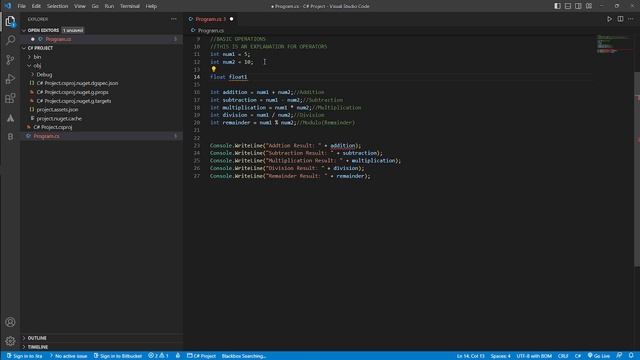
Task: Click the unsaved dot on the Program.cs tab
Action: point(231,19)
